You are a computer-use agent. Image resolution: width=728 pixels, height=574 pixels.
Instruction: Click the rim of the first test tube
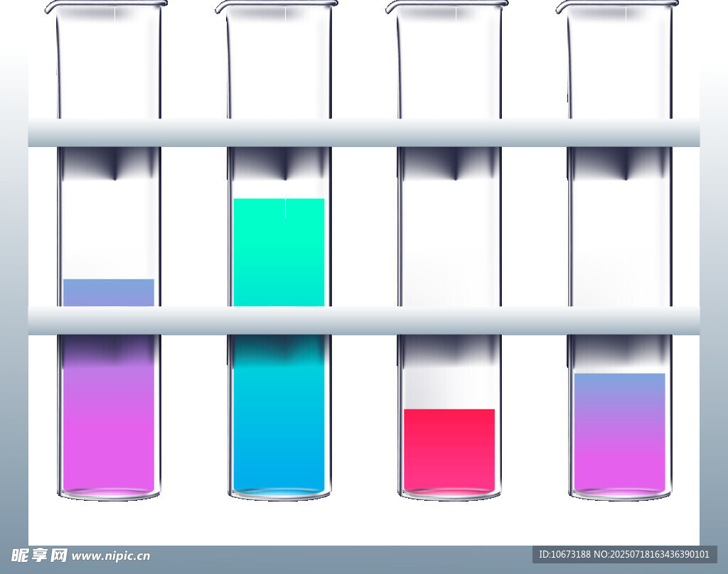pyautogui.click(x=107, y=6)
